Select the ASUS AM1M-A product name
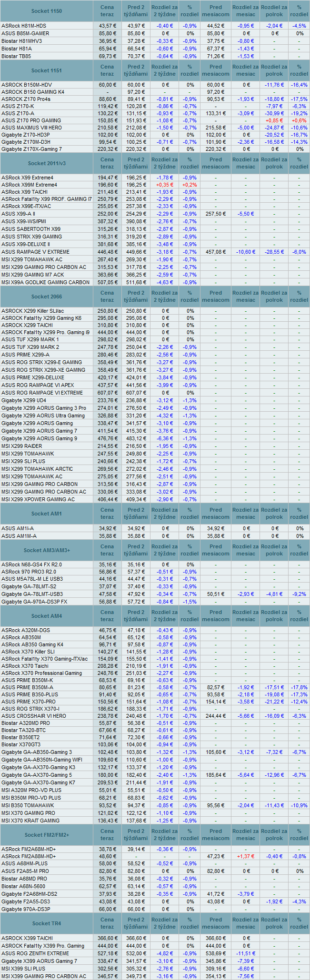The image size is (310, 980). (x=19, y=536)
